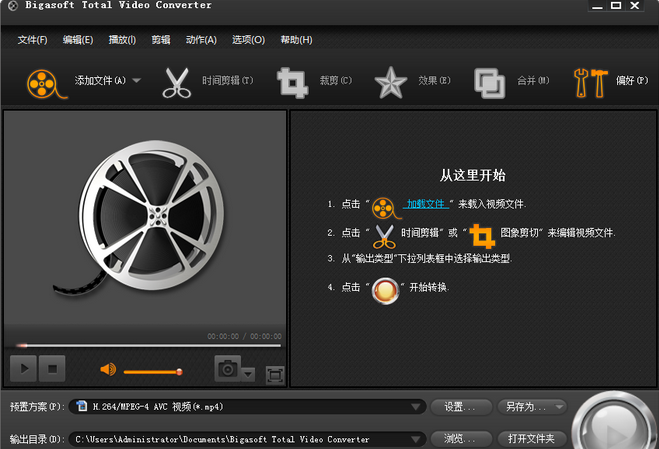Viewport: 659px width, 449px height.
Task: Open the 剪辑 menu
Action: tap(161, 40)
